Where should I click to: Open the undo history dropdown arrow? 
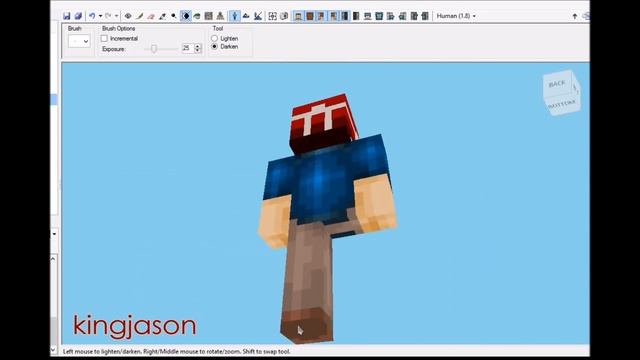100,16
